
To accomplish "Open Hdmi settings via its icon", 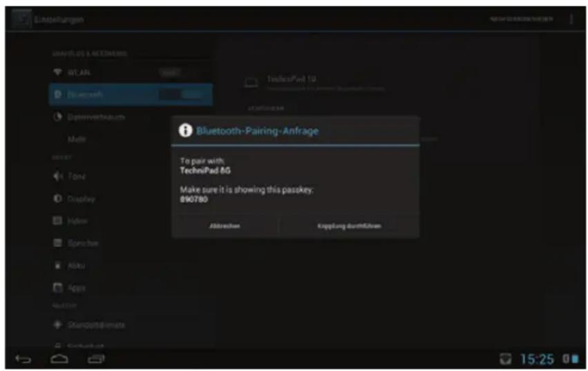I will pos(57,220).
